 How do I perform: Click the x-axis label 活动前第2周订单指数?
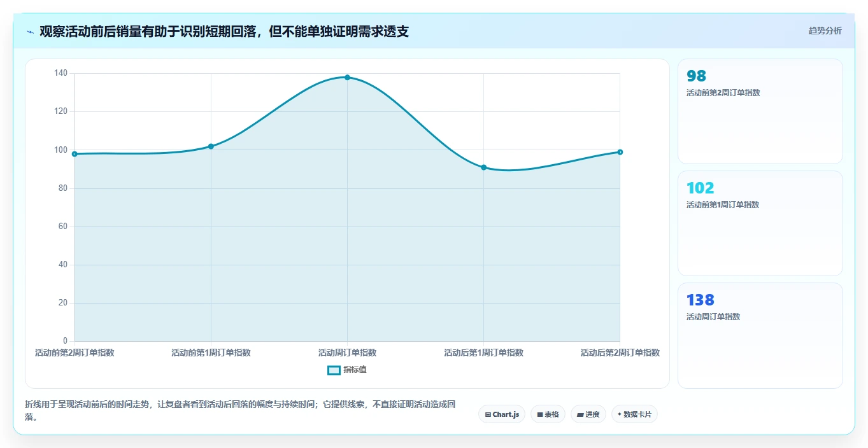[75, 353]
